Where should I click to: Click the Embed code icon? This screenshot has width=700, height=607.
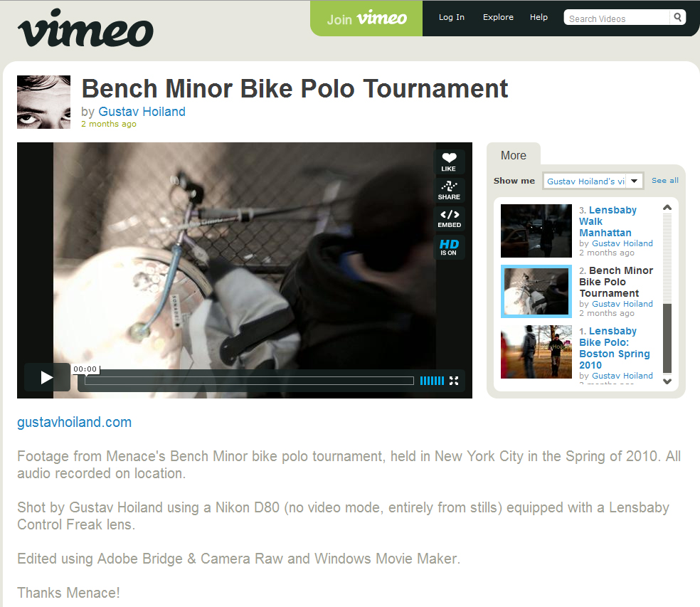tap(449, 218)
